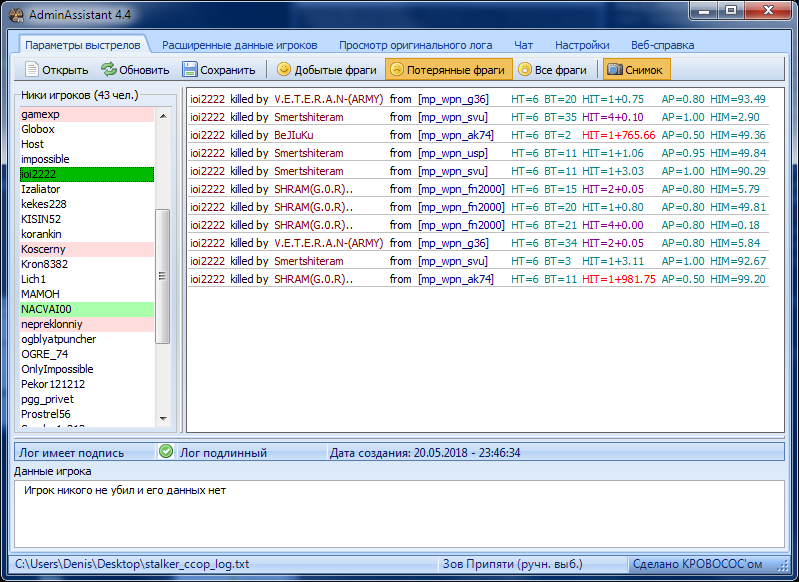Switch to Параметры выстрелов tab
Image resolution: width=799 pixels, height=582 pixels.
tap(83, 45)
